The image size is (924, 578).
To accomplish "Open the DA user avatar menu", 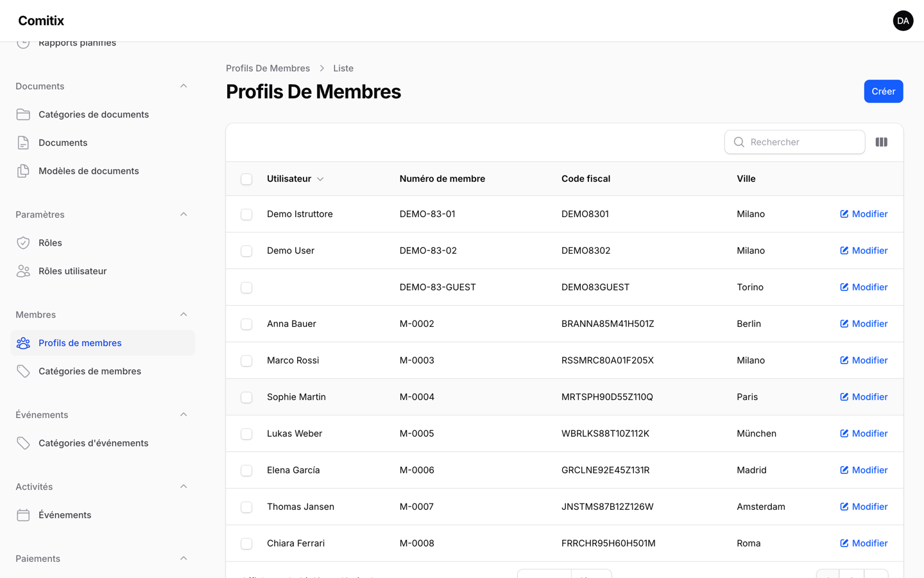I will (903, 21).
